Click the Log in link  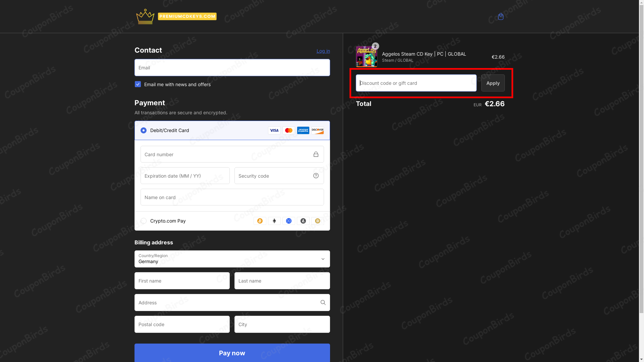pos(323,51)
